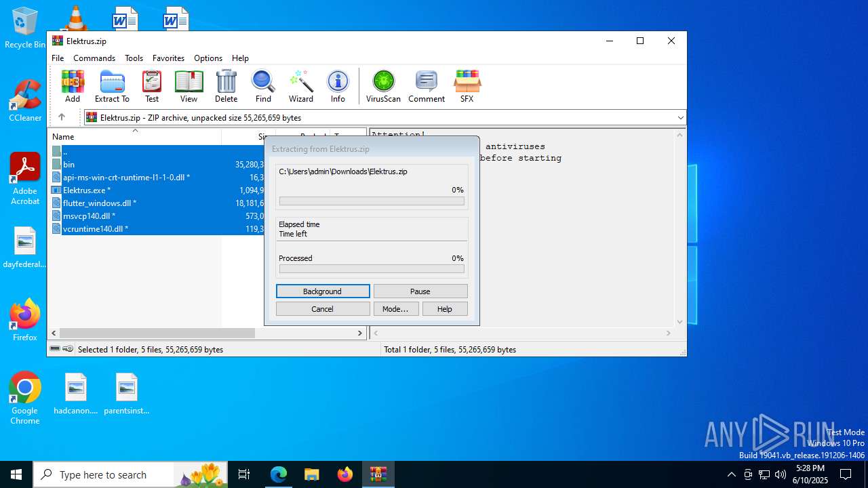The image size is (868, 488).
Task: Open Recycle Bin desktop icon
Action: (25, 28)
